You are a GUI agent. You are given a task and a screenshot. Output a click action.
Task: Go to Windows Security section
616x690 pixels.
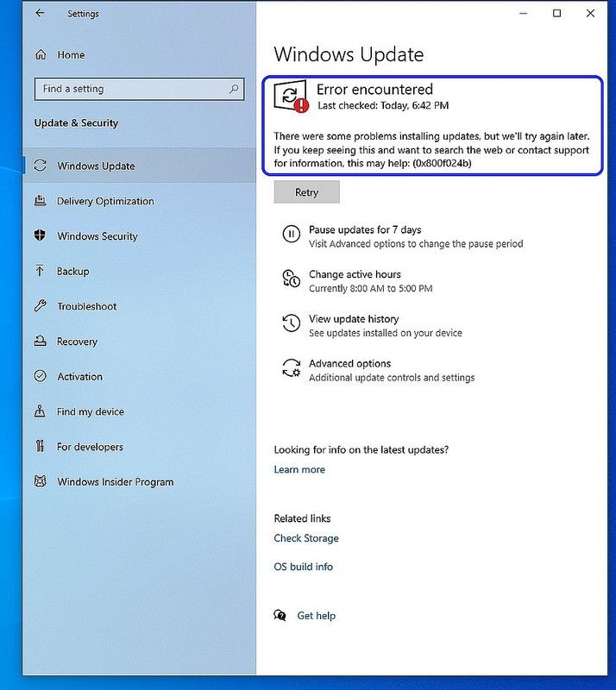tap(139, 235)
